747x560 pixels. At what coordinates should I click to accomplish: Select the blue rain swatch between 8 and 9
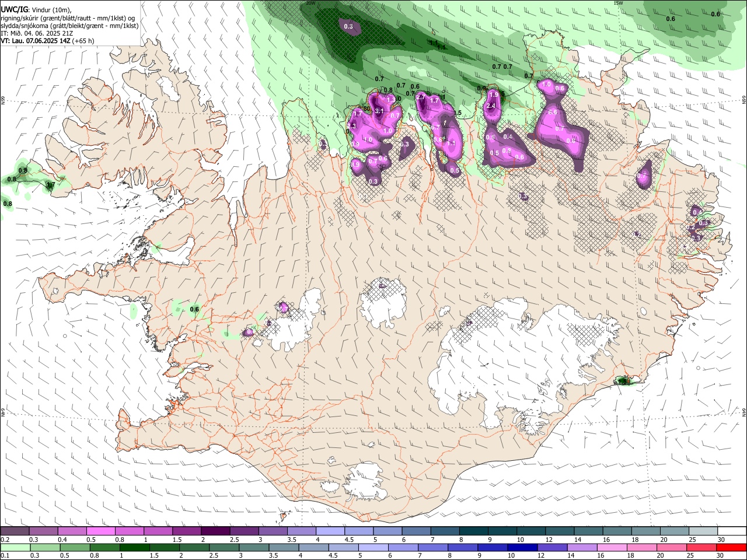(463, 547)
